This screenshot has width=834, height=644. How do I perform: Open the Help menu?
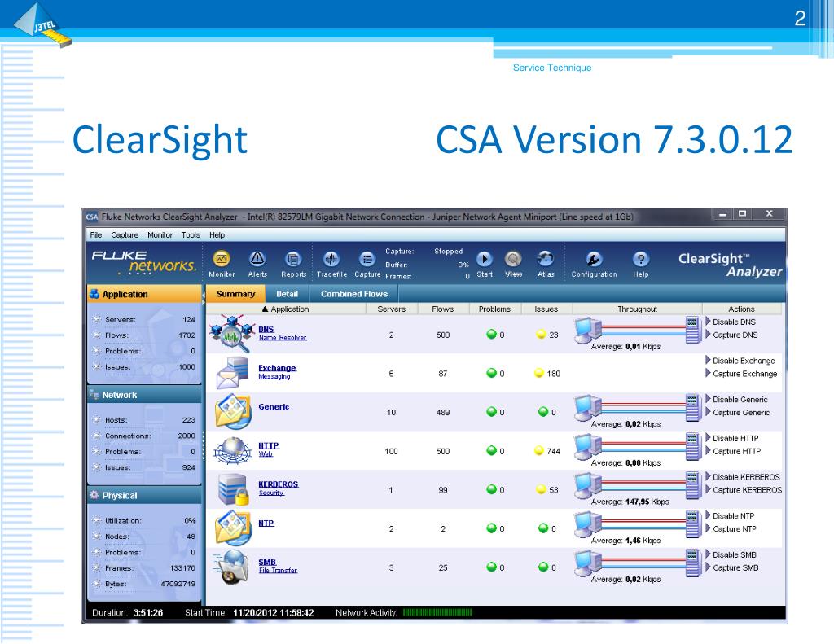217,235
